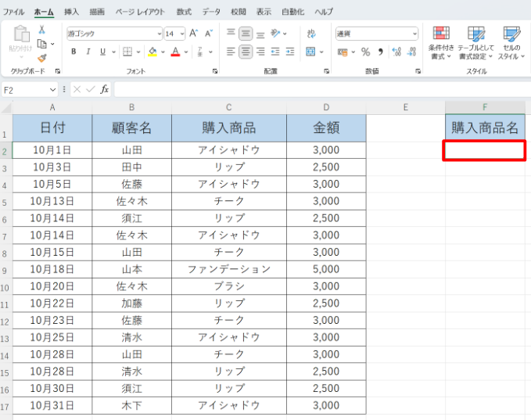
Task: Toggle Italic formatting
Action: 88,52
